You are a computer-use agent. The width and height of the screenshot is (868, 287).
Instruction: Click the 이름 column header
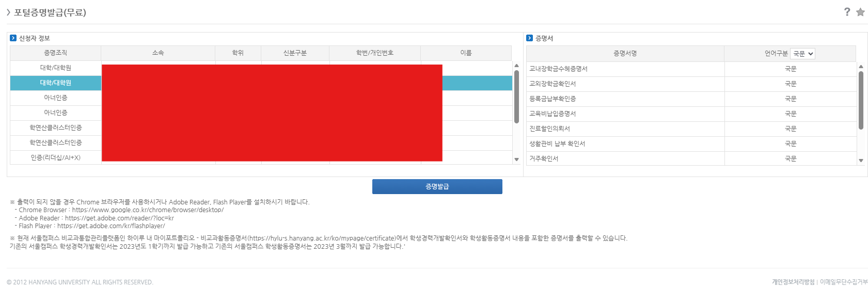(466, 53)
